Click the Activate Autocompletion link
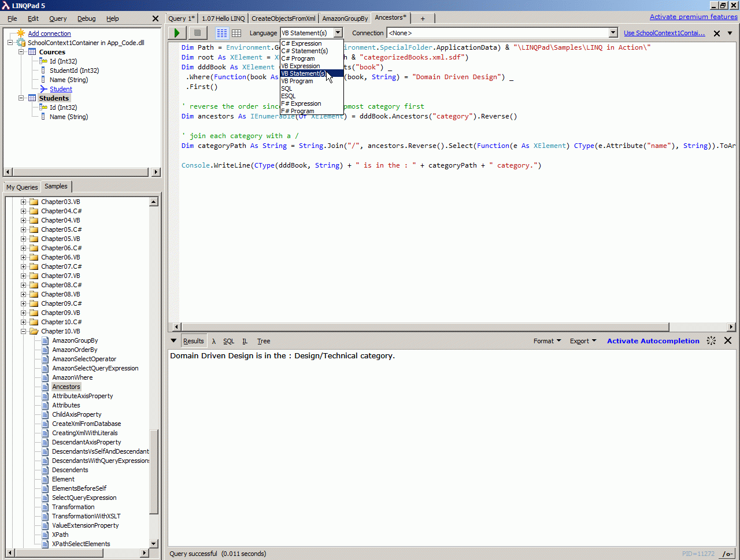This screenshot has height=560, width=740. click(653, 341)
